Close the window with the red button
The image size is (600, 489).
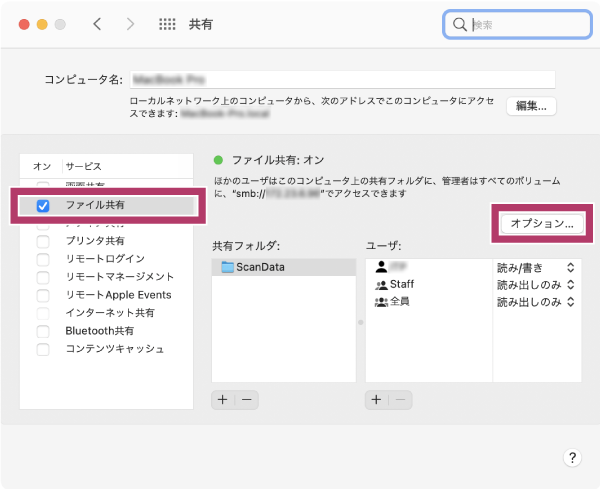pos(24,24)
